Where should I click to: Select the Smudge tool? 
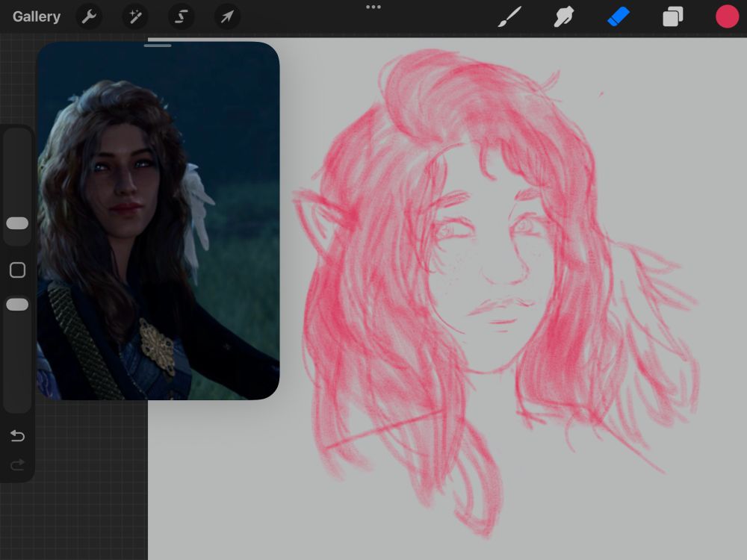[563, 16]
